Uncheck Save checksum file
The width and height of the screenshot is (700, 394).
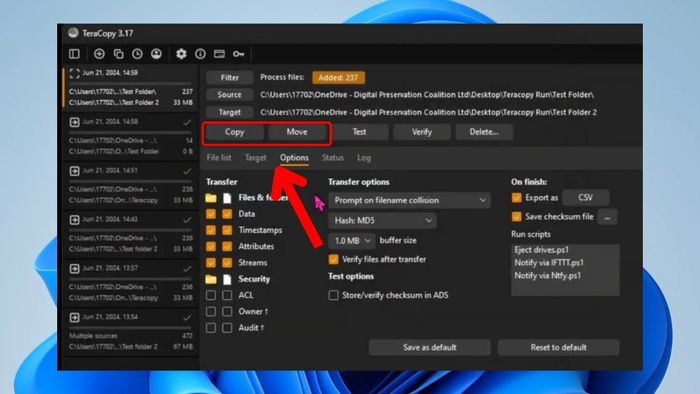(x=517, y=216)
